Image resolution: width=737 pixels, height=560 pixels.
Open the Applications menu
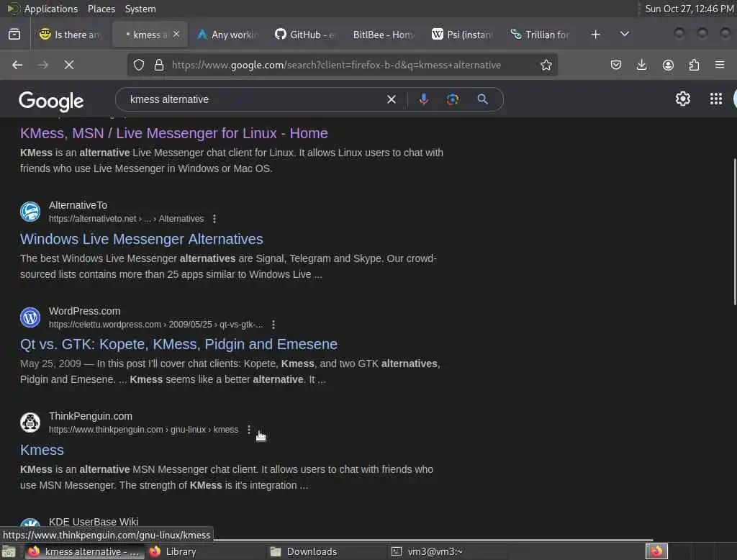point(51,9)
